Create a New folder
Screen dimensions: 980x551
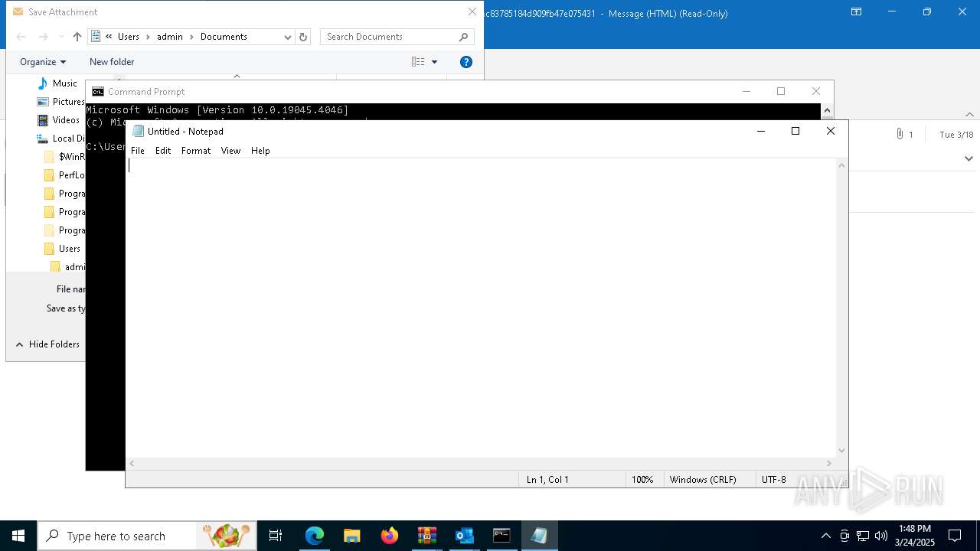[112, 62]
